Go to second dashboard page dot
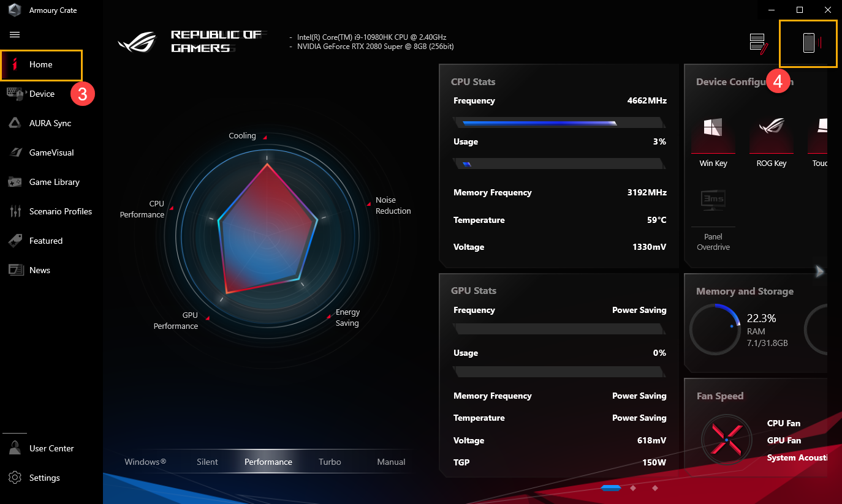The height and width of the screenshot is (504, 842). click(x=633, y=488)
